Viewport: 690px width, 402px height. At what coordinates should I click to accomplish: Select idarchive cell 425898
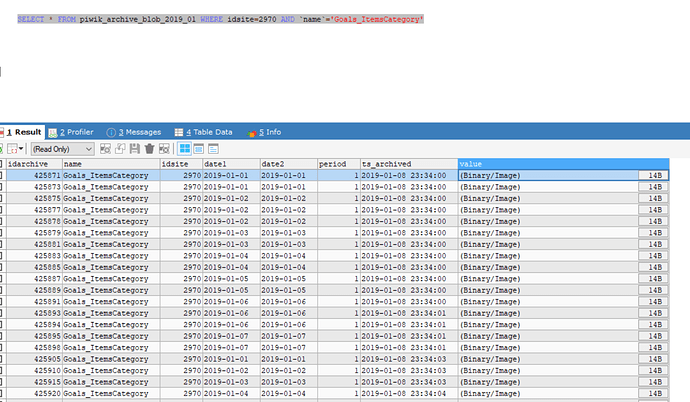tap(34, 347)
